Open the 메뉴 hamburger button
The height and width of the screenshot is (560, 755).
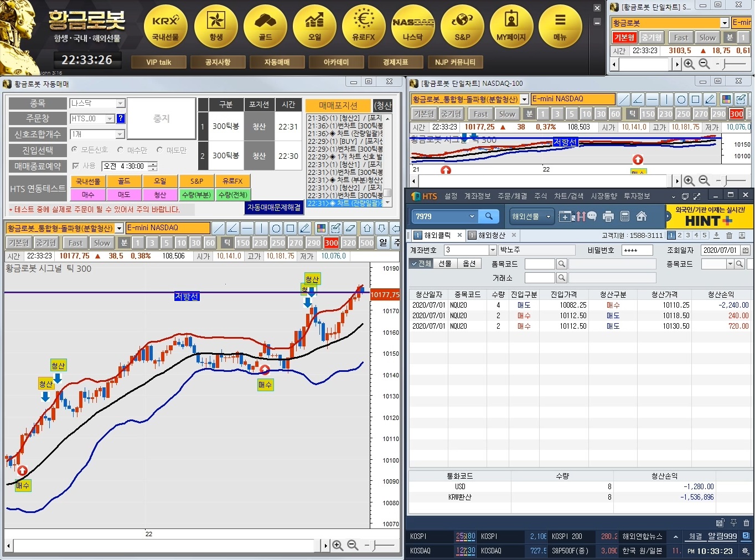click(x=561, y=27)
